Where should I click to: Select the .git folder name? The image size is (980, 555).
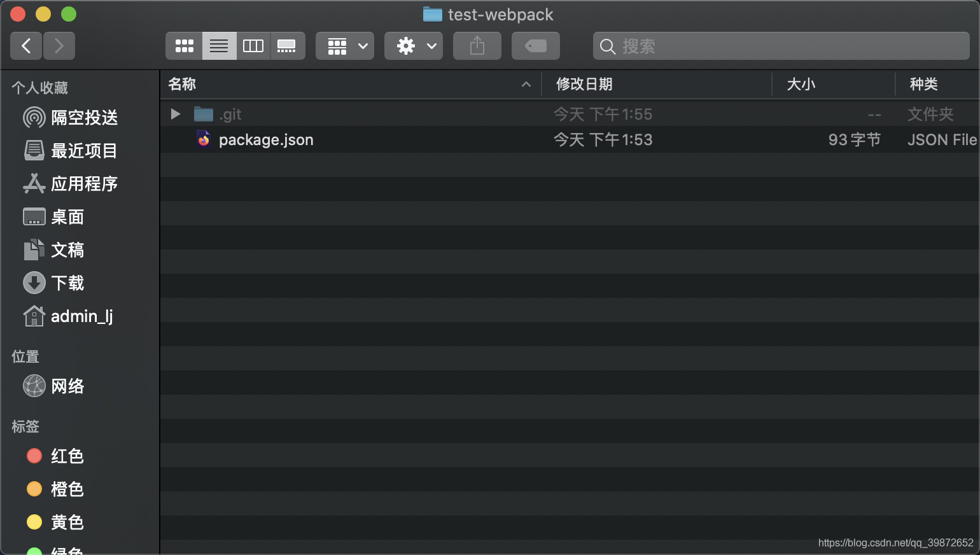pyautogui.click(x=230, y=115)
